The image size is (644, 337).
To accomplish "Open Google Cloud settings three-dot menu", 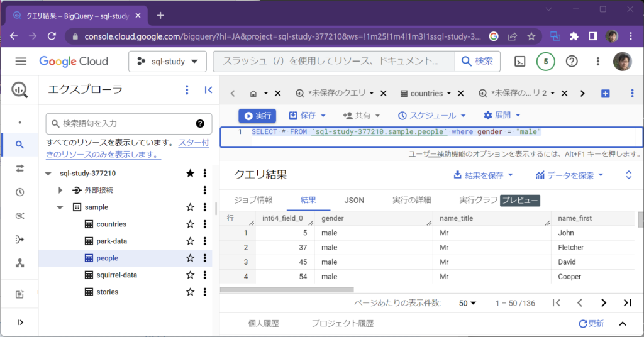I will point(597,62).
